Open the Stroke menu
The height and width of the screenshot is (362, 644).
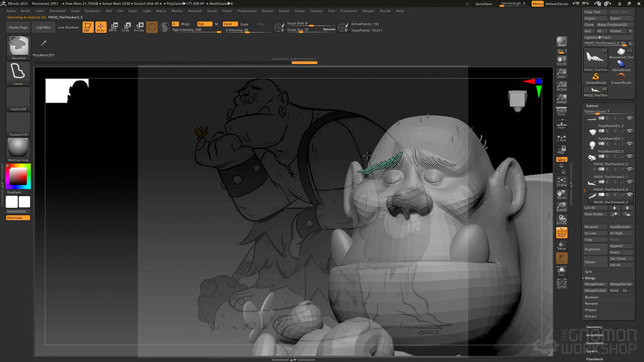click(x=299, y=11)
